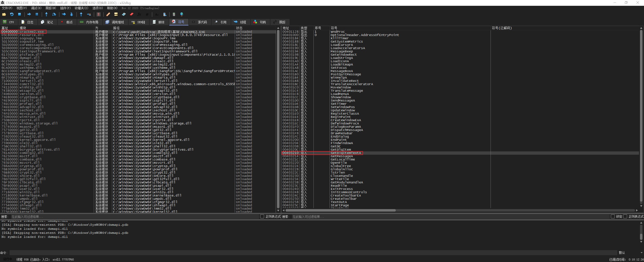This screenshot has width=644, height=262.
Task: Enable regex checkbox for module search
Action: (262, 217)
